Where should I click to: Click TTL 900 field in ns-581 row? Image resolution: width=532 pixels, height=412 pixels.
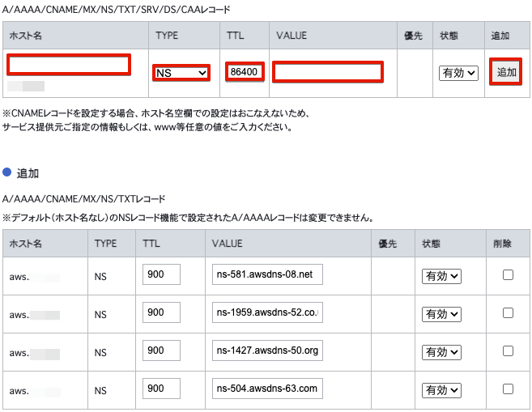click(161, 274)
